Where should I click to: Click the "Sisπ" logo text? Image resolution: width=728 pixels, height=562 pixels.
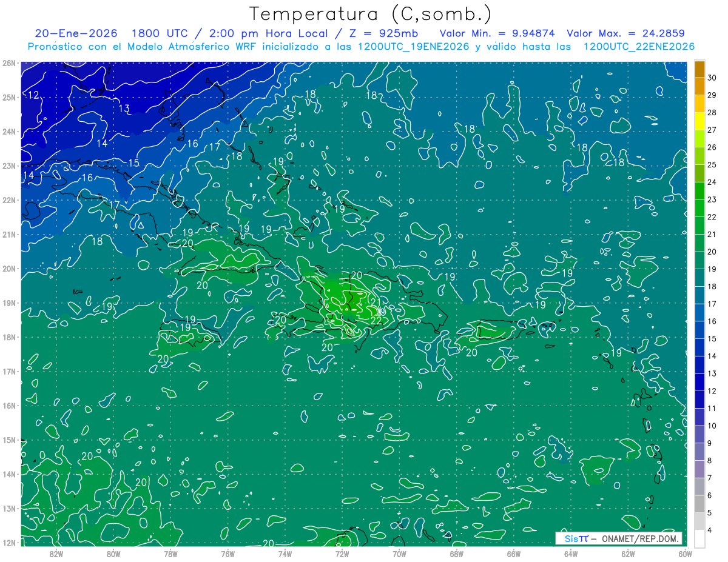coord(576,538)
